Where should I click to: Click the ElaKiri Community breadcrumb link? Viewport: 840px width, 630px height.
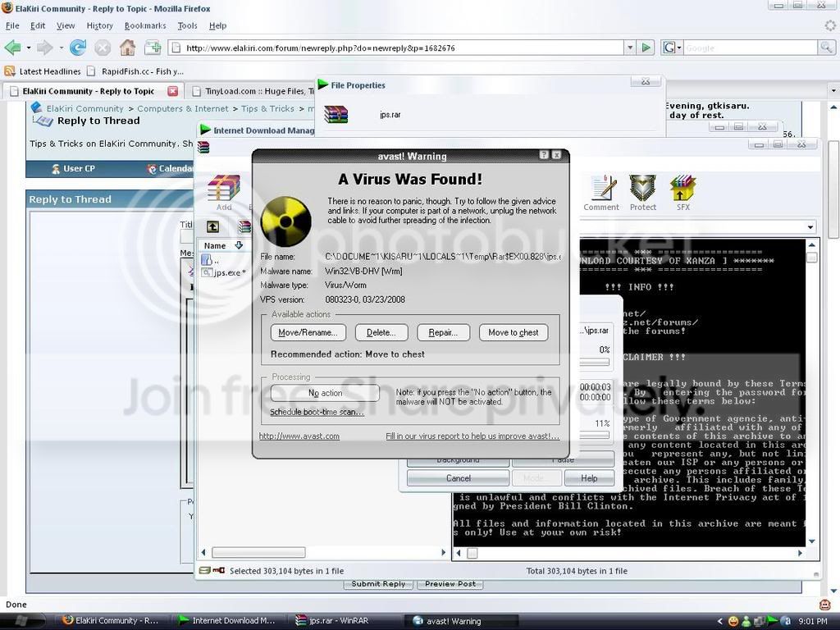84,108
